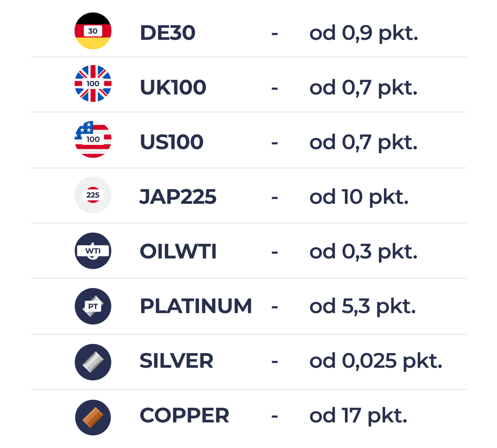Open the UK100 instrument name
Viewport: 497px width, 448px height.
173,87
